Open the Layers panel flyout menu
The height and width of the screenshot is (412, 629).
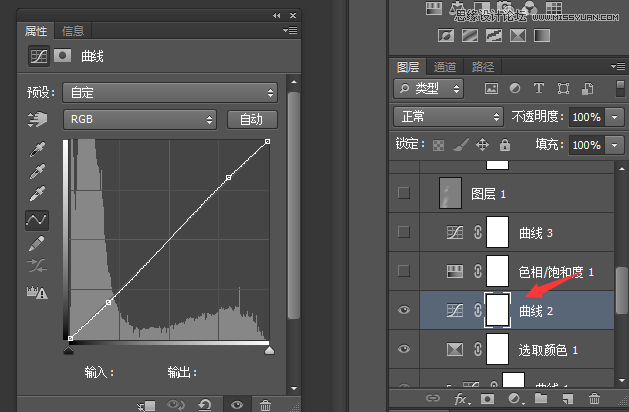[x=618, y=66]
